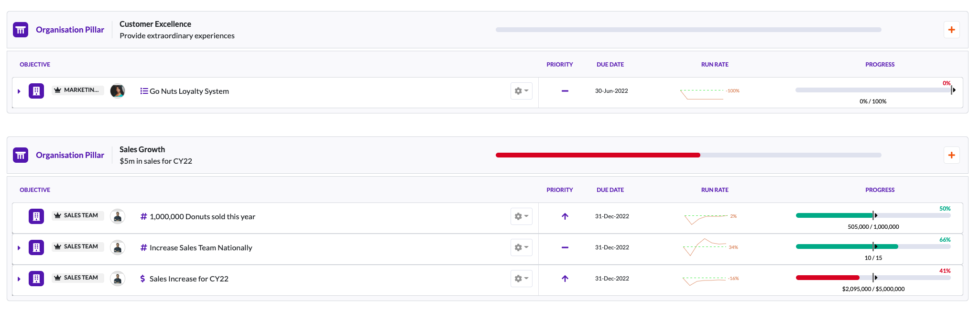The width and height of the screenshot is (980, 314).
Task: Click building icon in Increase Sales Team row
Action: click(x=36, y=247)
